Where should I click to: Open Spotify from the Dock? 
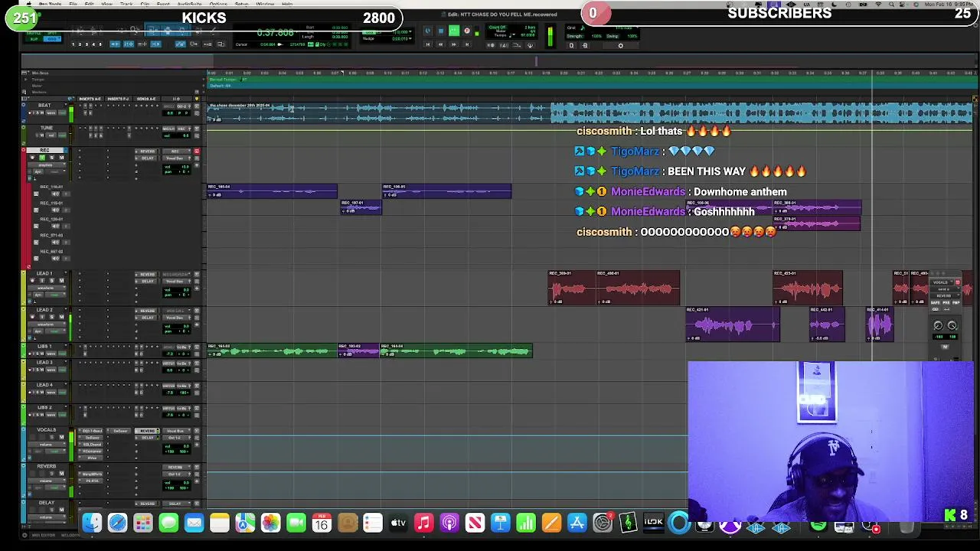pyautogui.click(x=818, y=525)
